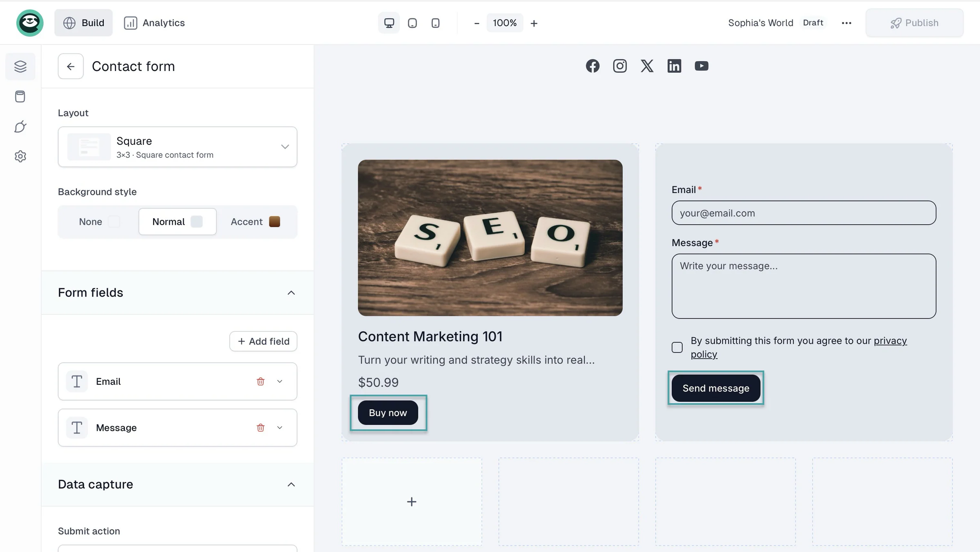Click the sloth app logo
The image size is (980, 552).
click(30, 23)
